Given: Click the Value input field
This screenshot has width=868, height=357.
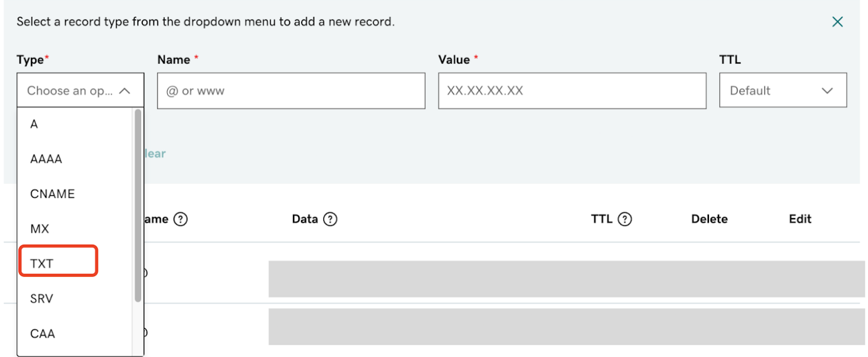Looking at the screenshot, I should pyautogui.click(x=572, y=91).
